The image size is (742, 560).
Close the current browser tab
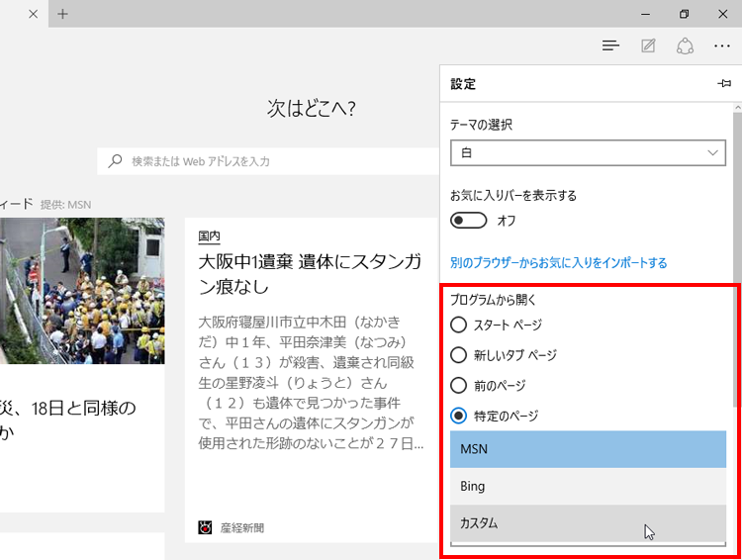tap(33, 14)
